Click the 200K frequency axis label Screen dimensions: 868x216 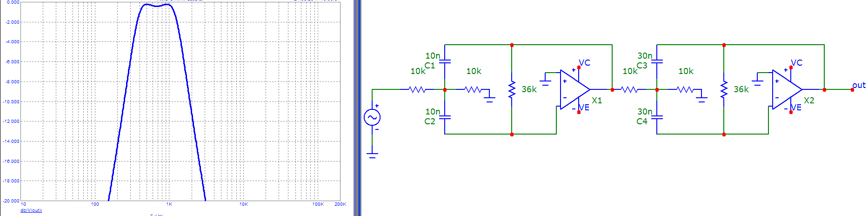pyautogui.click(x=341, y=204)
